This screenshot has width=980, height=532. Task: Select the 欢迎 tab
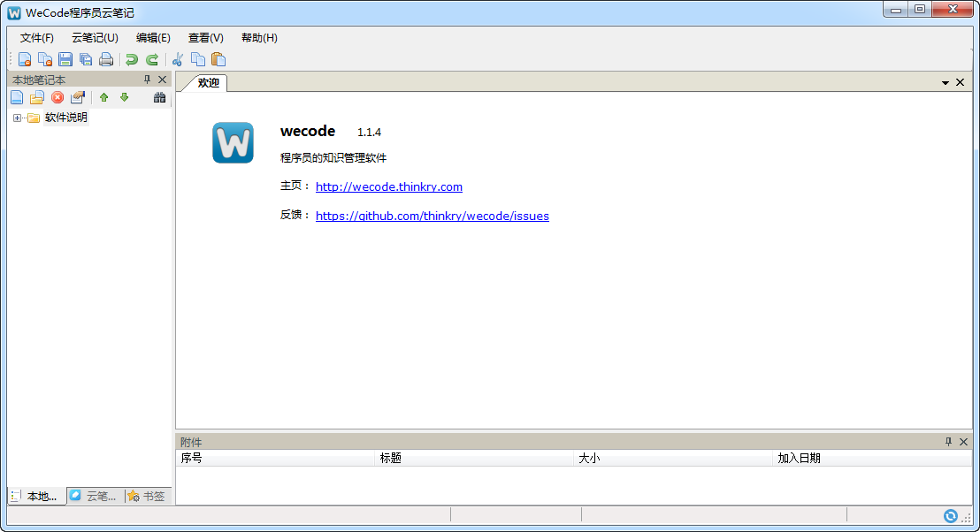(x=209, y=82)
